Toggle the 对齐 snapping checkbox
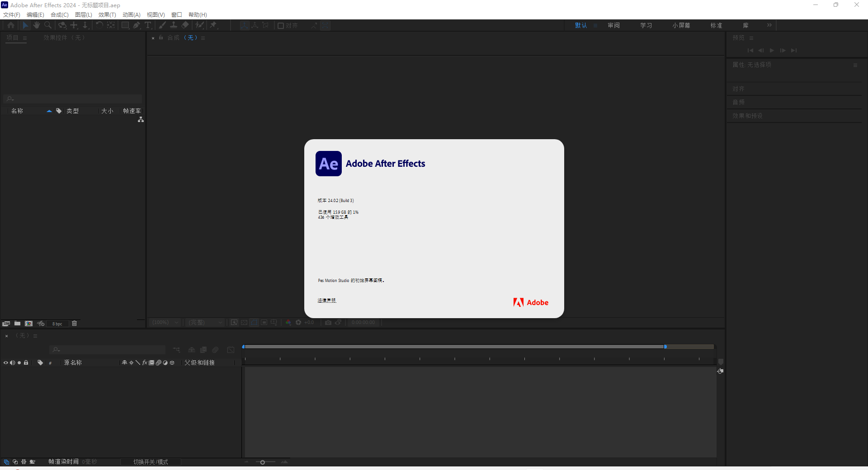This screenshot has height=470, width=868. [281, 26]
